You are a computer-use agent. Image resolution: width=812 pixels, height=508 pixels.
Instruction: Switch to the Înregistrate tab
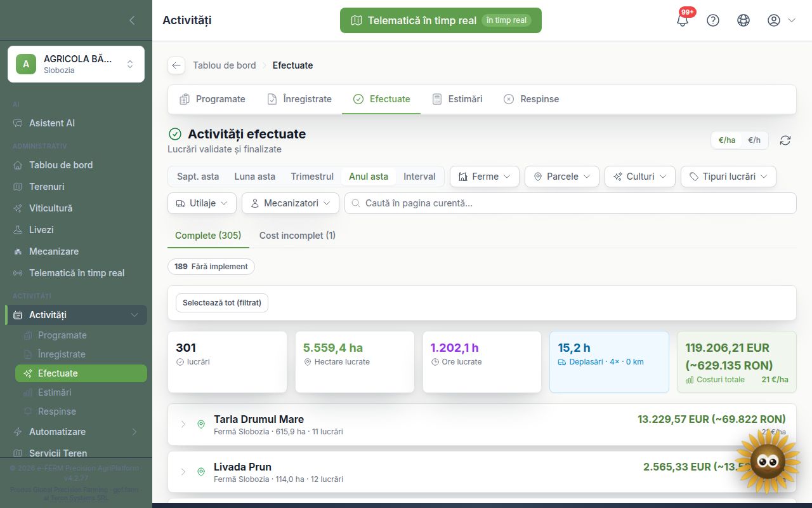coord(299,99)
